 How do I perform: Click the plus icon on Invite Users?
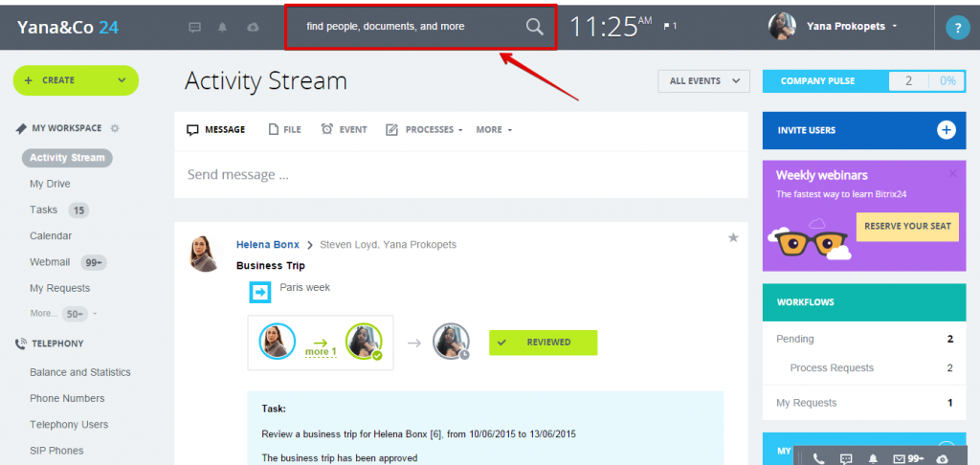[x=947, y=130]
